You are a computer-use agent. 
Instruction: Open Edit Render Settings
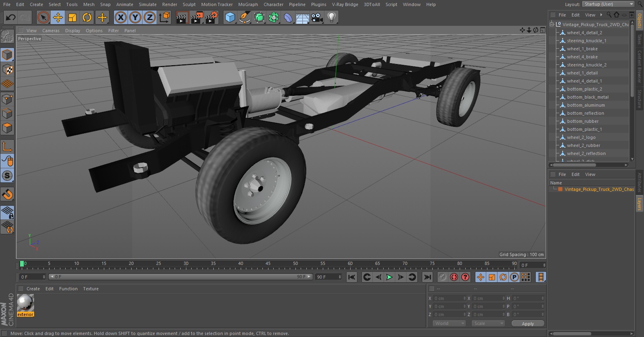click(x=212, y=17)
